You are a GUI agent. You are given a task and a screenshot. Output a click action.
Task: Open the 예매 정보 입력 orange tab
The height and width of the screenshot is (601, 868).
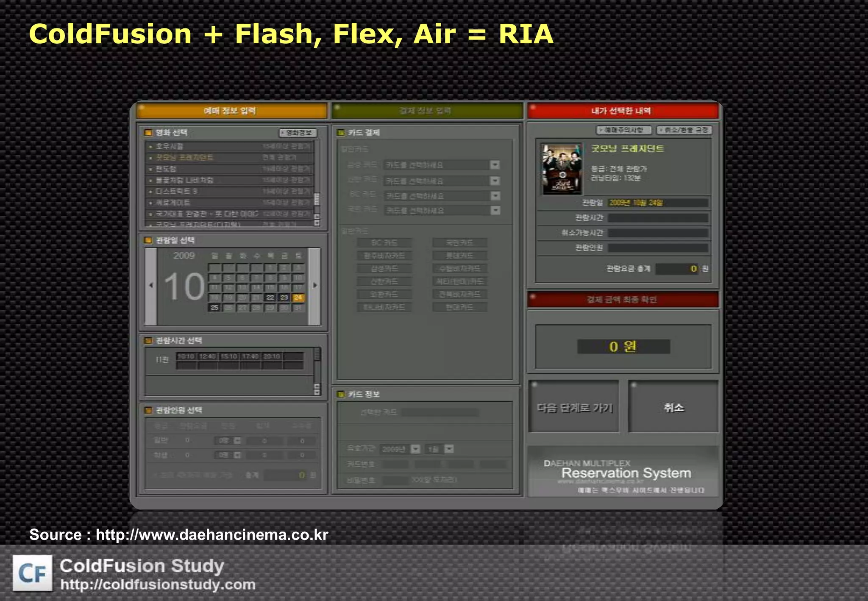231,111
